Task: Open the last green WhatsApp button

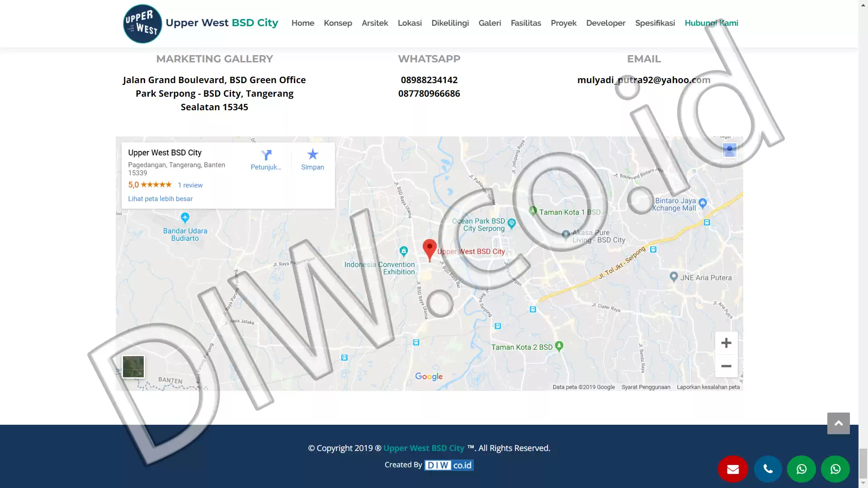Action: pyautogui.click(x=835, y=469)
